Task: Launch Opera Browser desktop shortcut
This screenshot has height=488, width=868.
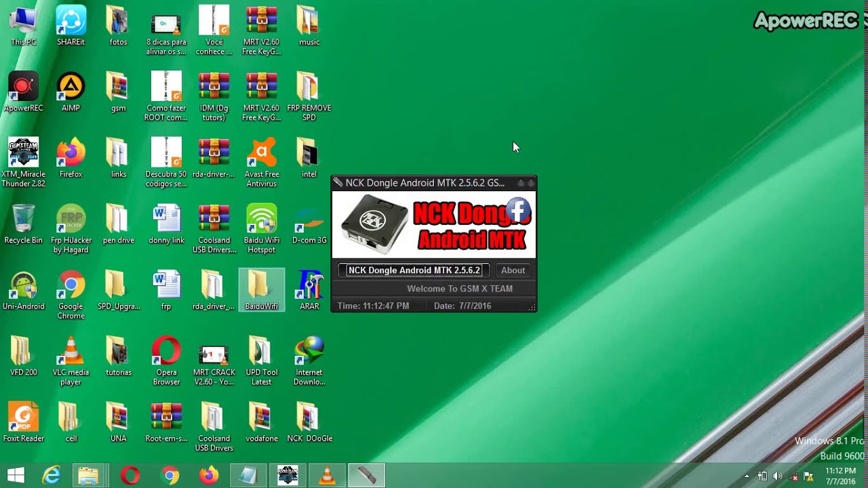Action: tap(166, 361)
